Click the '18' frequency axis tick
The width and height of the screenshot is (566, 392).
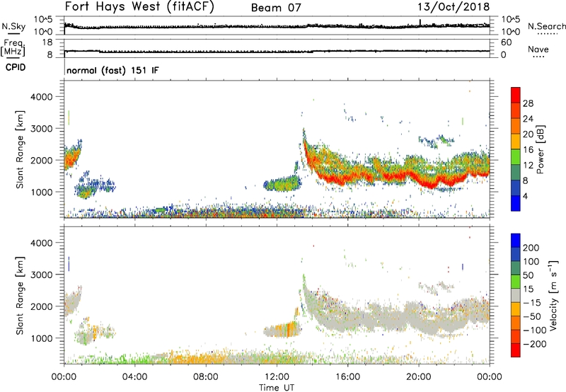click(x=47, y=42)
